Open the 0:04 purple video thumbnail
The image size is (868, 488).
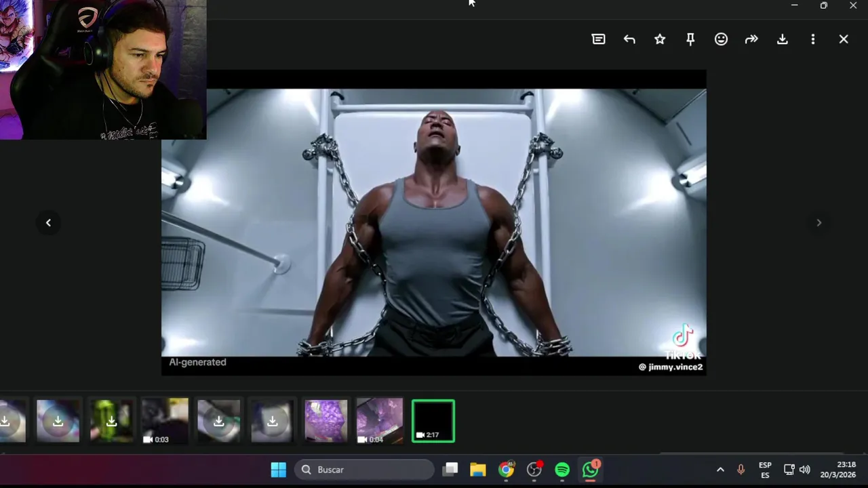379,421
